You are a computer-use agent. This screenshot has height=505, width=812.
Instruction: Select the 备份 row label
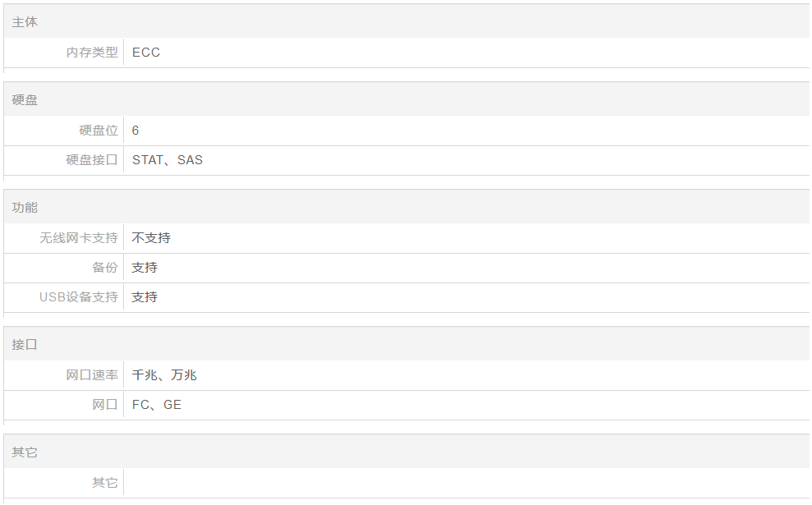104,267
